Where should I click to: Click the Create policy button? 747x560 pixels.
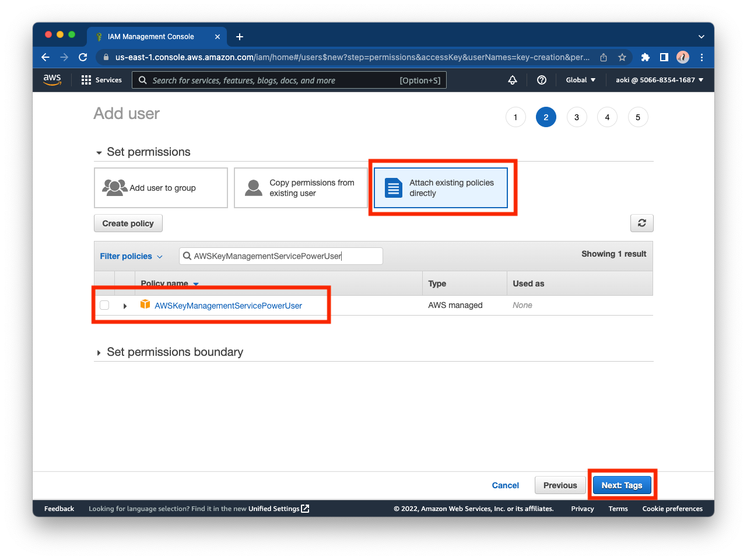[128, 223]
